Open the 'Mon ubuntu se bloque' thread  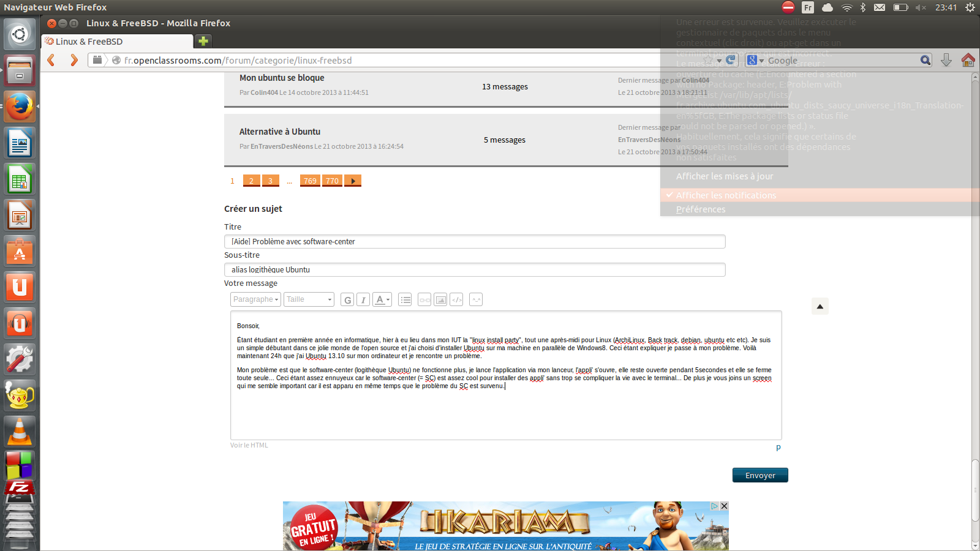point(282,78)
